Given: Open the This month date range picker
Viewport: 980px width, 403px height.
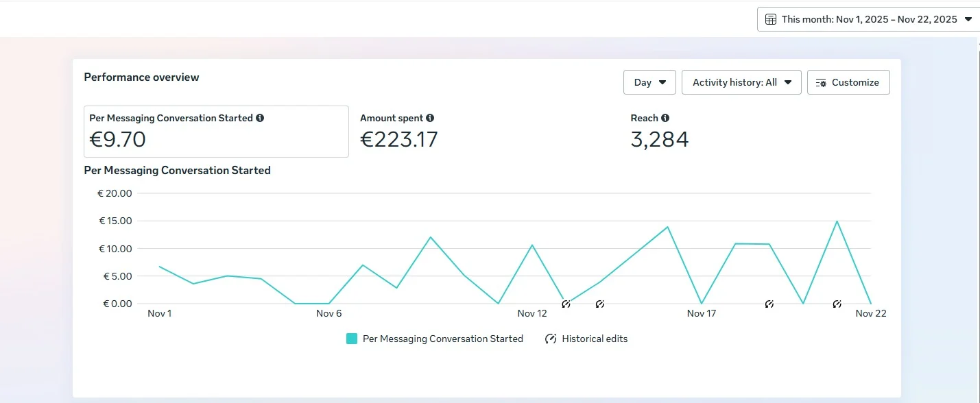Looking at the screenshot, I should 869,19.
